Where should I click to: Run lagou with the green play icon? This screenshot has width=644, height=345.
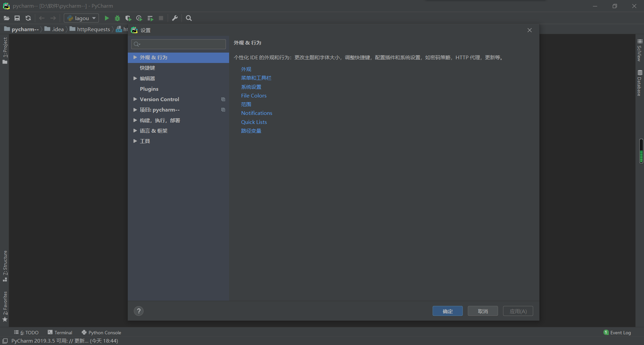click(x=107, y=18)
